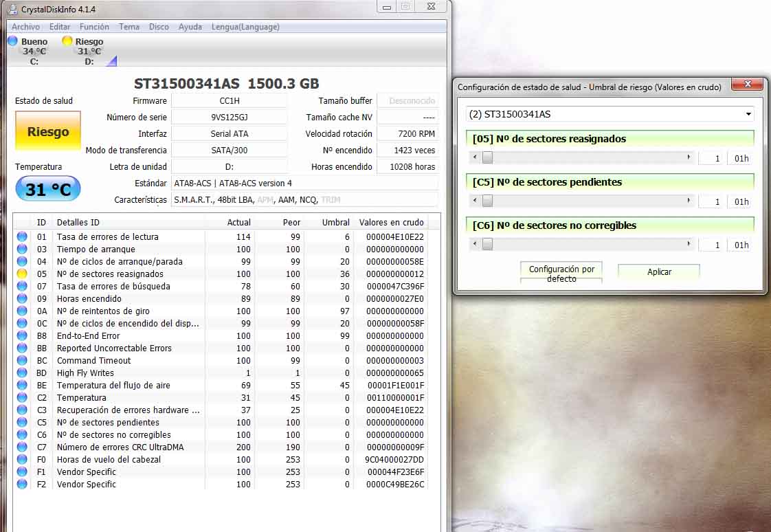Click status orb for Nº de ciclos de encendido del disp...
771x532 pixels.
coord(22,323)
